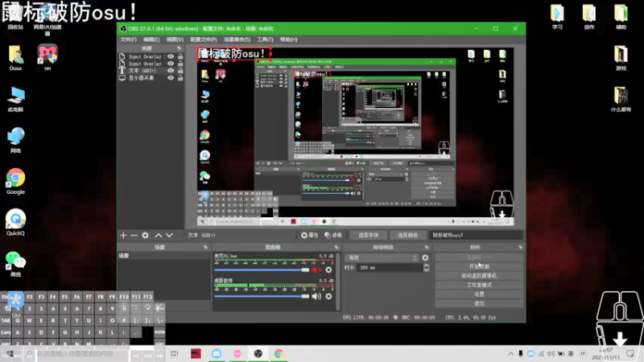Open transition properties gear icon

click(425, 257)
